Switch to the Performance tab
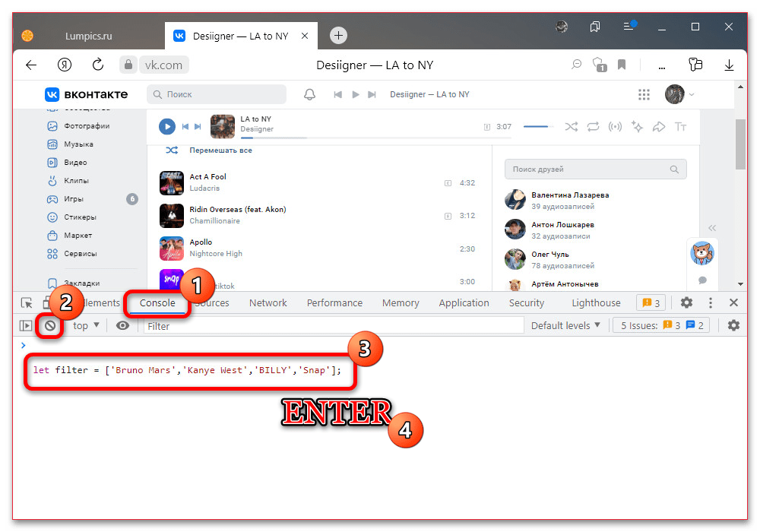 pyautogui.click(x=334, y=302)
